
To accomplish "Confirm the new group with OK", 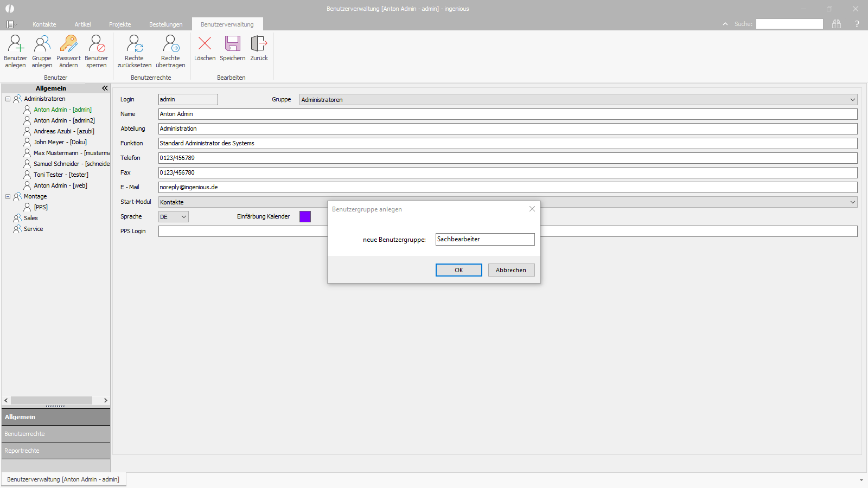I will tap(459, 270).
